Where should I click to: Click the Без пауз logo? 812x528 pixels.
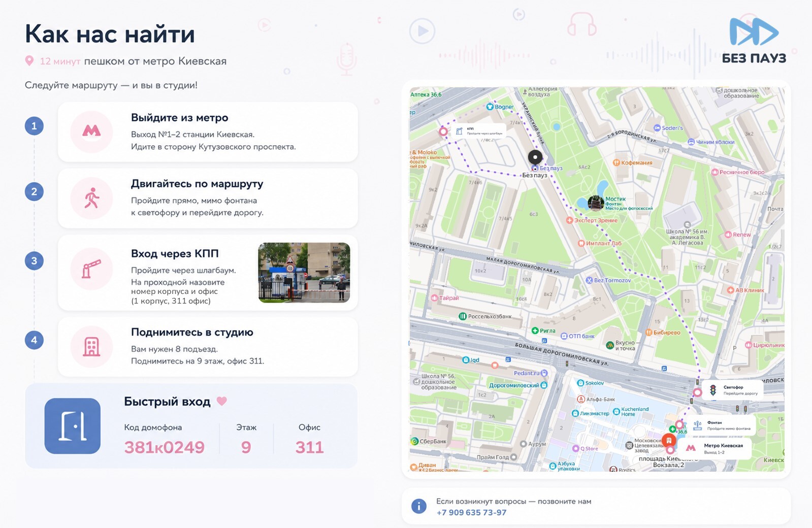coord(754,41)
